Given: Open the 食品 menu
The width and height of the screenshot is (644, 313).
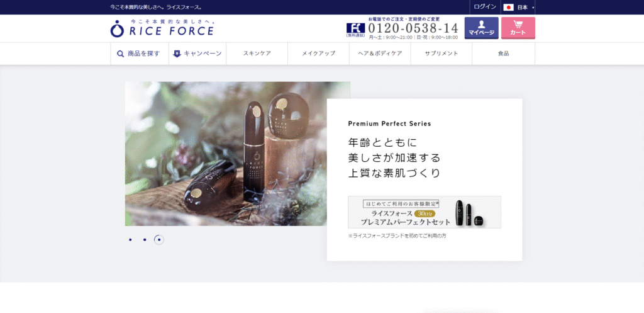Looking at the screenshot, I should [x=504, y=54].
